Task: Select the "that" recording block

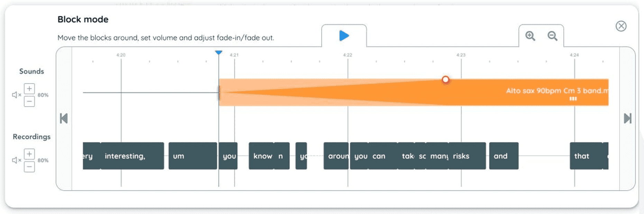Action: [586, 156]
